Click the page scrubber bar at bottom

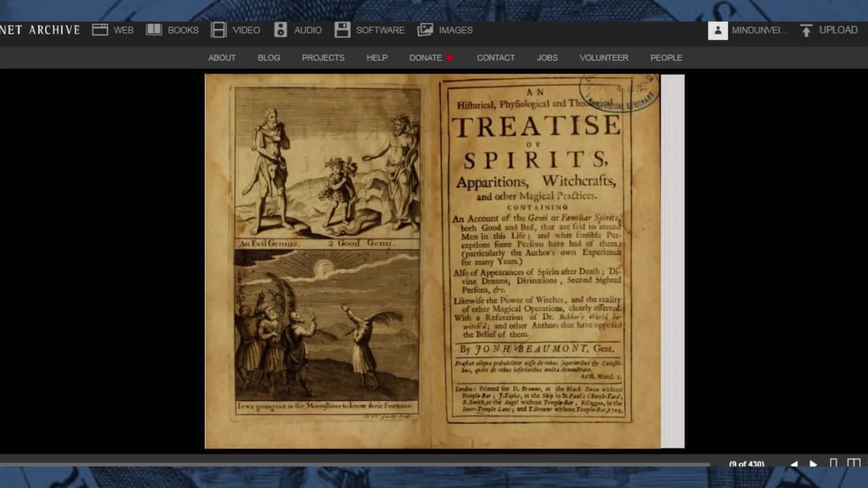(x=355, y=464)
